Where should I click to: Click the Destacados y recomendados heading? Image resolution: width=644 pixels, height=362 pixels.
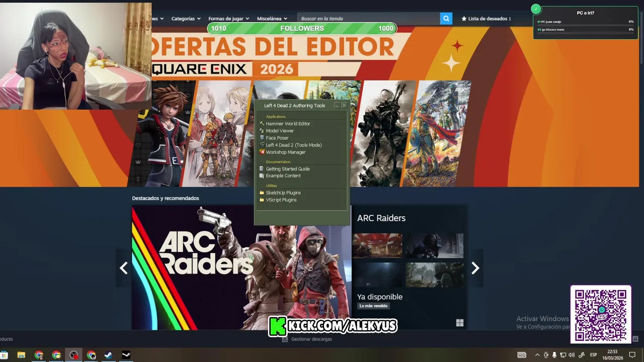click(166, 198)
